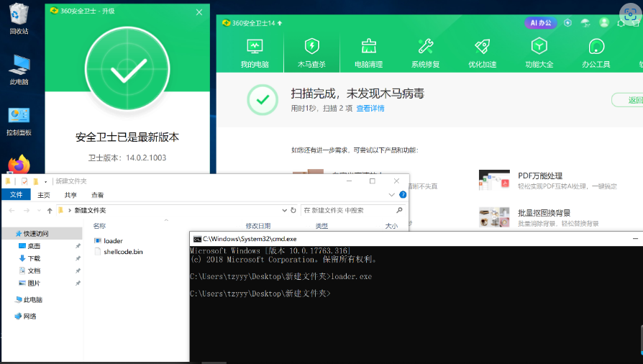Screen dimensions: 643x364
Task: Click the AI 办公 badge
Action: (x=541, y=23)
